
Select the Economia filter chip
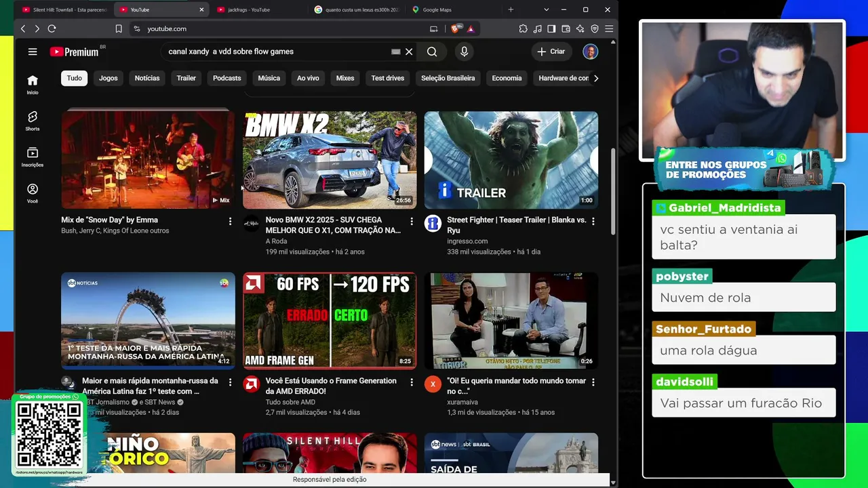pyautogui.click(x=507, y=78)
